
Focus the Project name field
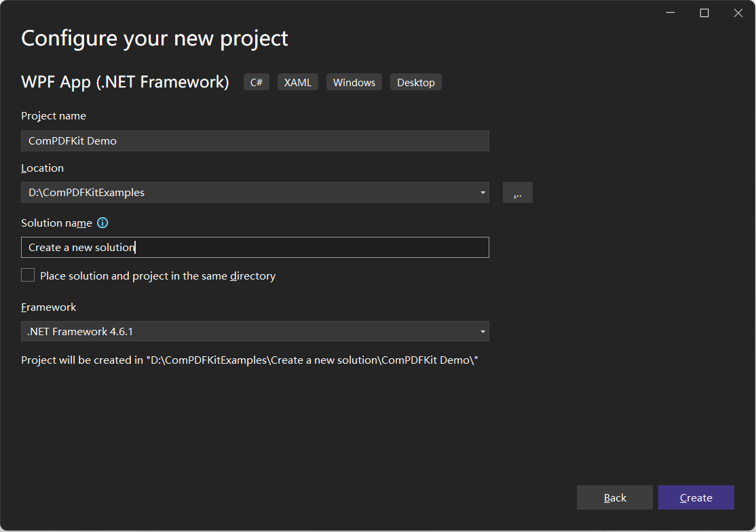tap(255, 140)
